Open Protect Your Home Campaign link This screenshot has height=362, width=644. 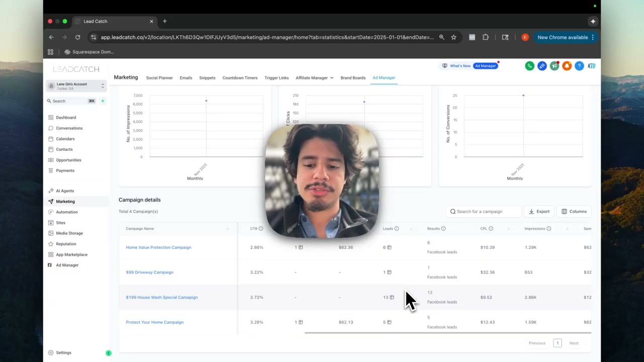[x=154, y=322]
